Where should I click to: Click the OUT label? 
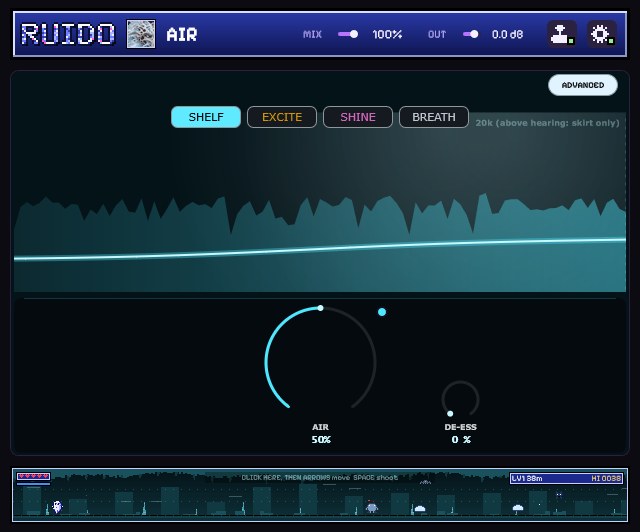437,34
